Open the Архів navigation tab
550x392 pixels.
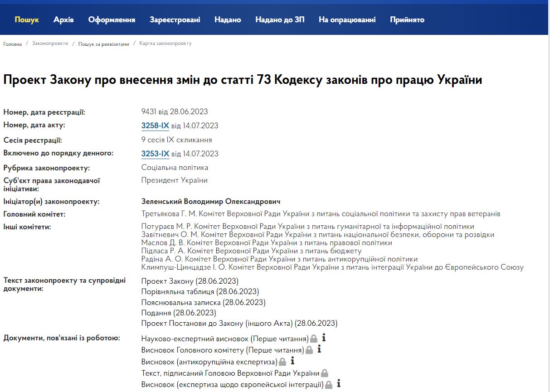[63, 20]
